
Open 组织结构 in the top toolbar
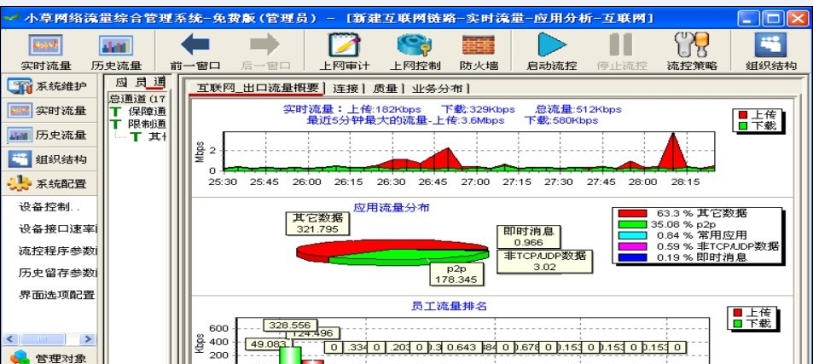(x=771, y=52)
